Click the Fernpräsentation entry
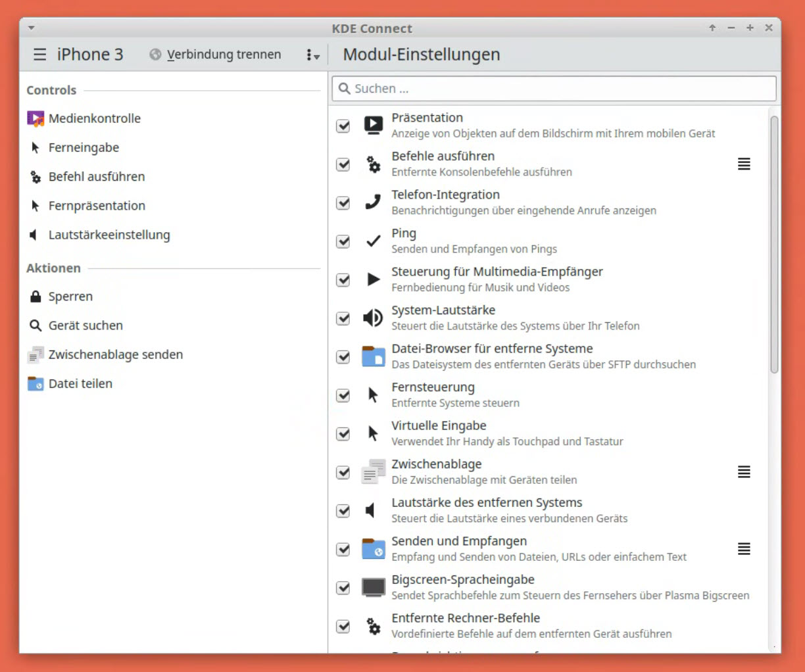Image resolution: width=805 pixels, height=672 pixels. (x=97, y=206)
